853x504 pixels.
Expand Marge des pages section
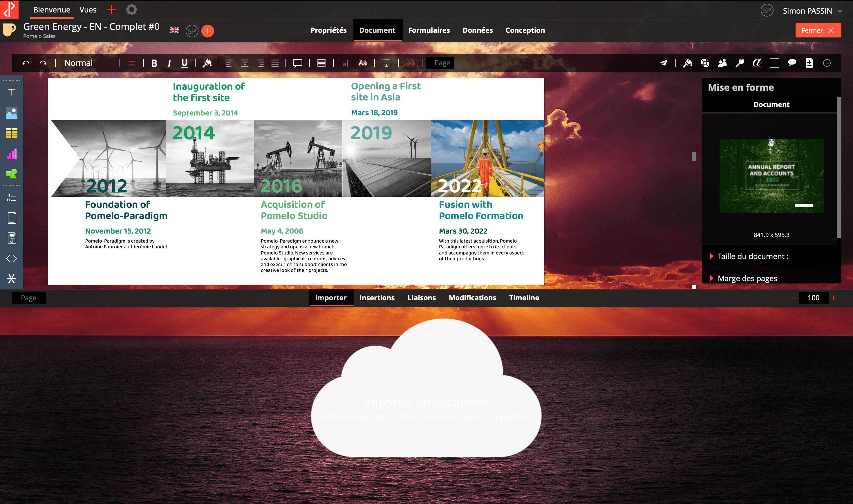[747, 279]
